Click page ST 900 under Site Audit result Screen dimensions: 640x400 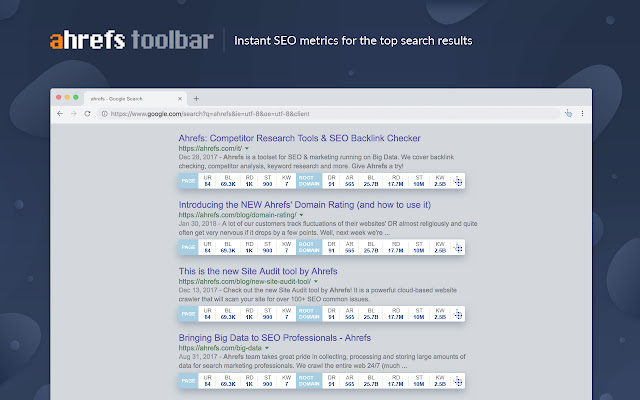coord(267,314)
